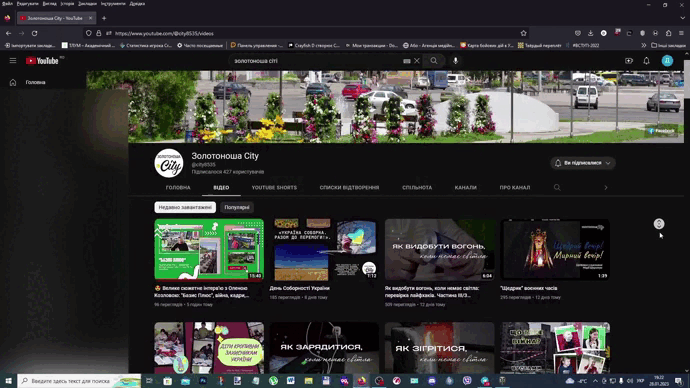The width and height of the screenshot is (690, 388).
Task: Select the Популярні filter chip
Action: [x=237, y=207]
